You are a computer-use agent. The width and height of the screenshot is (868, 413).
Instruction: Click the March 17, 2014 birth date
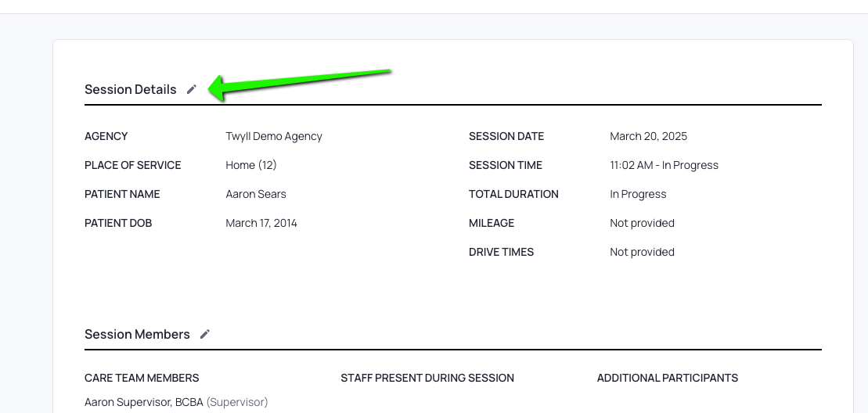coord(261,223)
